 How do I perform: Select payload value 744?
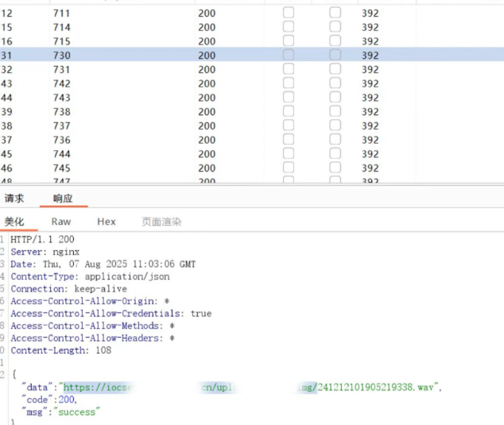tap(62, 154)
